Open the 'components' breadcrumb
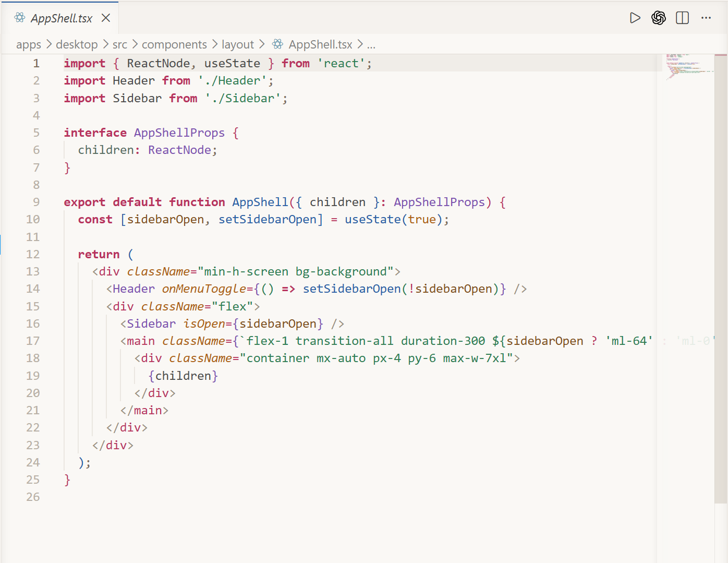Screen dimensions: 728x563 coord(174,45)
